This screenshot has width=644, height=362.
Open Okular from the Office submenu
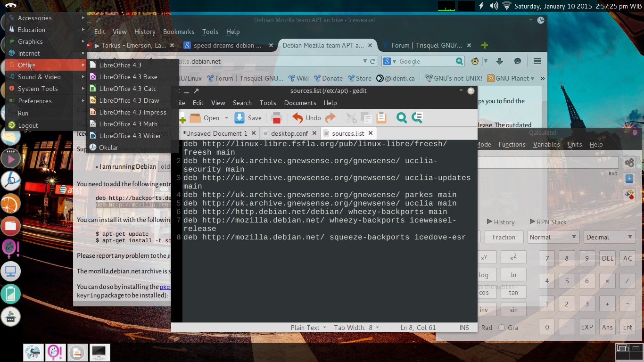click(108, 148)
